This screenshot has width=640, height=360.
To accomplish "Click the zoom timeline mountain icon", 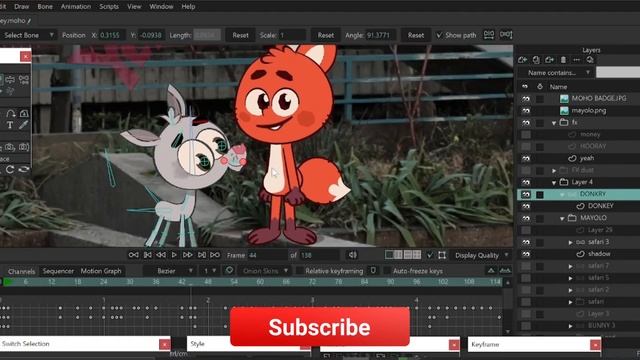I will click(x=491, y=271).
